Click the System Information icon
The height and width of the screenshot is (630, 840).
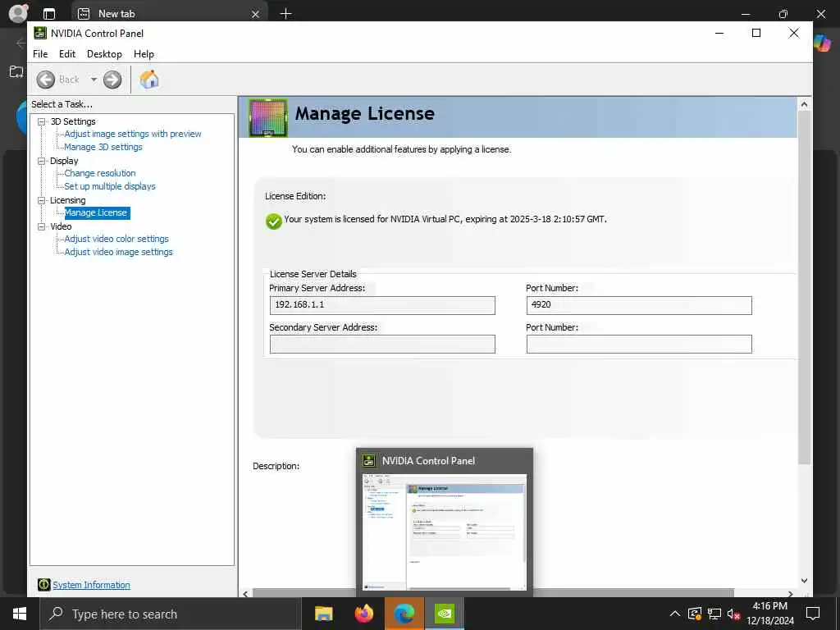44,585
